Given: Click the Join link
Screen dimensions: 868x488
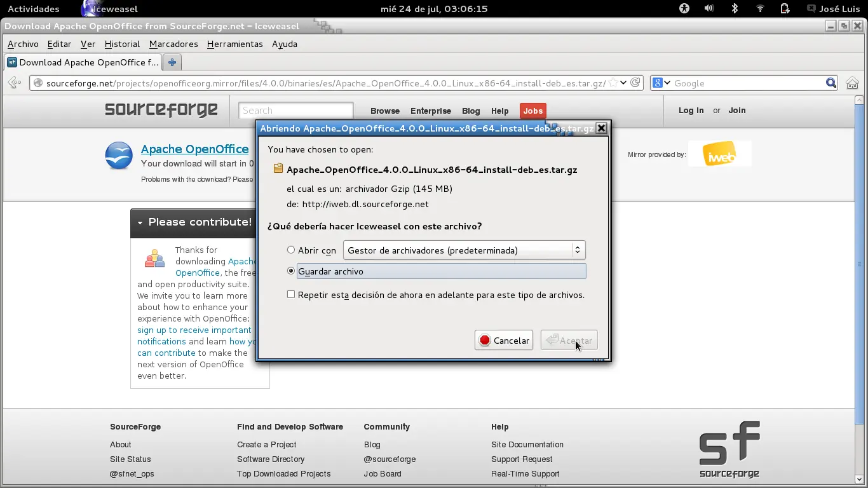Looking at the screenshot, I should 737,110.
